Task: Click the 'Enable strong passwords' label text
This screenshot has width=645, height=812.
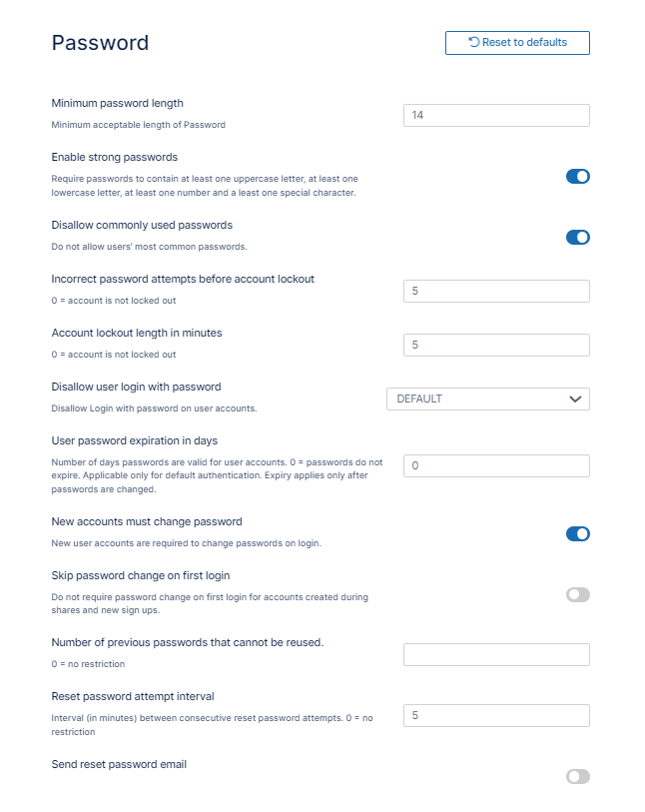Action: (114, 157)
